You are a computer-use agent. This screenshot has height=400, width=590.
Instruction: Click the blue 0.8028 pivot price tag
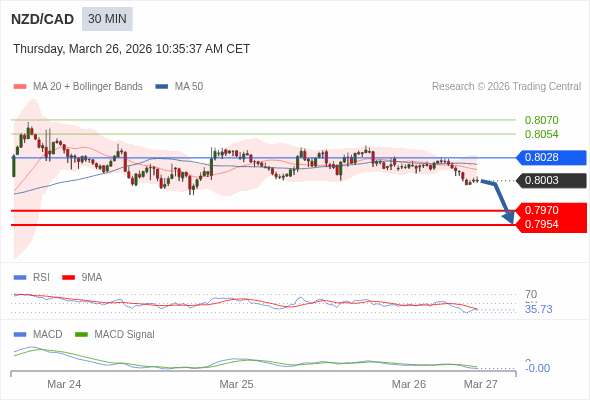click(x=551, y=157)
